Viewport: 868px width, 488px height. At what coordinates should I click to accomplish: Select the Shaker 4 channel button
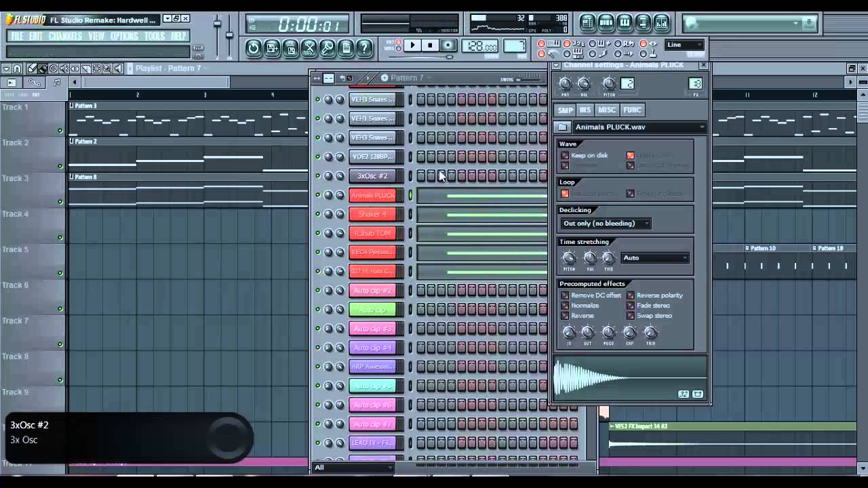(372, 214)
